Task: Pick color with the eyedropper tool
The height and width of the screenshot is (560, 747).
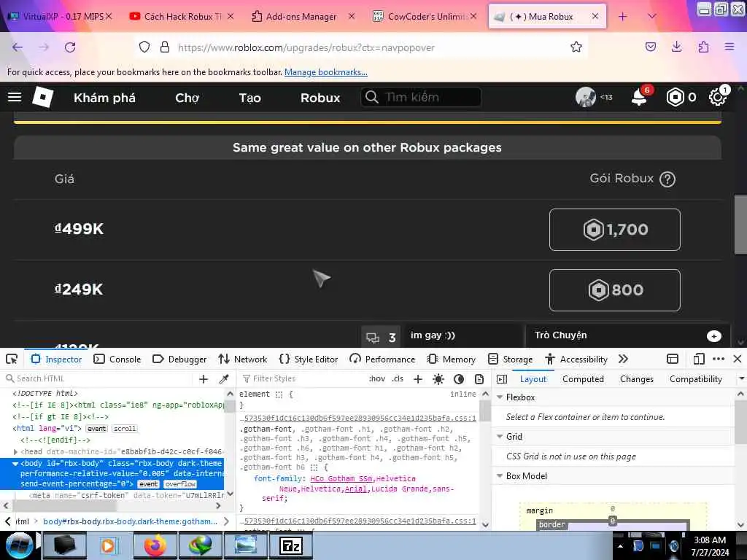Action: click(224, 379)
